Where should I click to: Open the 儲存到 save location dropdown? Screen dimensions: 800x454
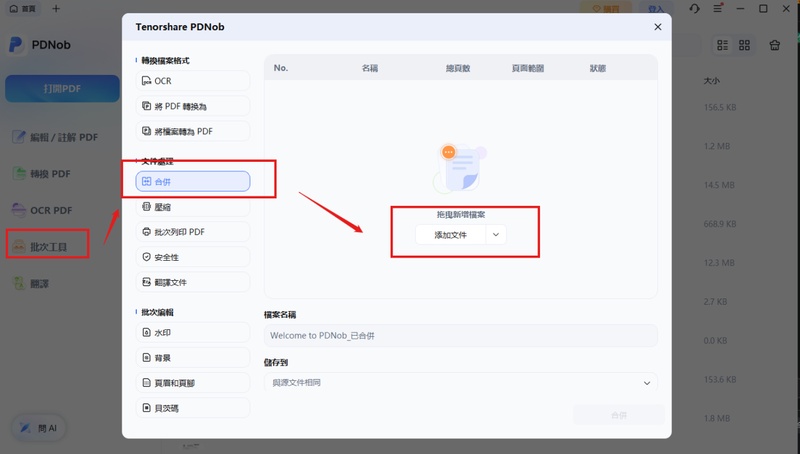pyautogui.click(x=461, y=383)
